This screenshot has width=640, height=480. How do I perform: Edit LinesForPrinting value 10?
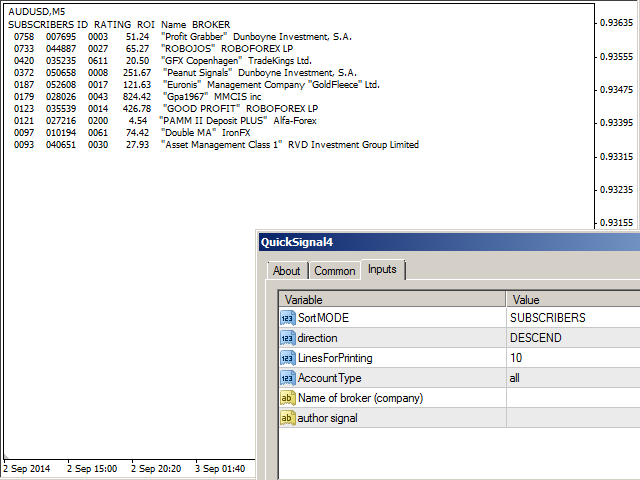pos(573,358)
